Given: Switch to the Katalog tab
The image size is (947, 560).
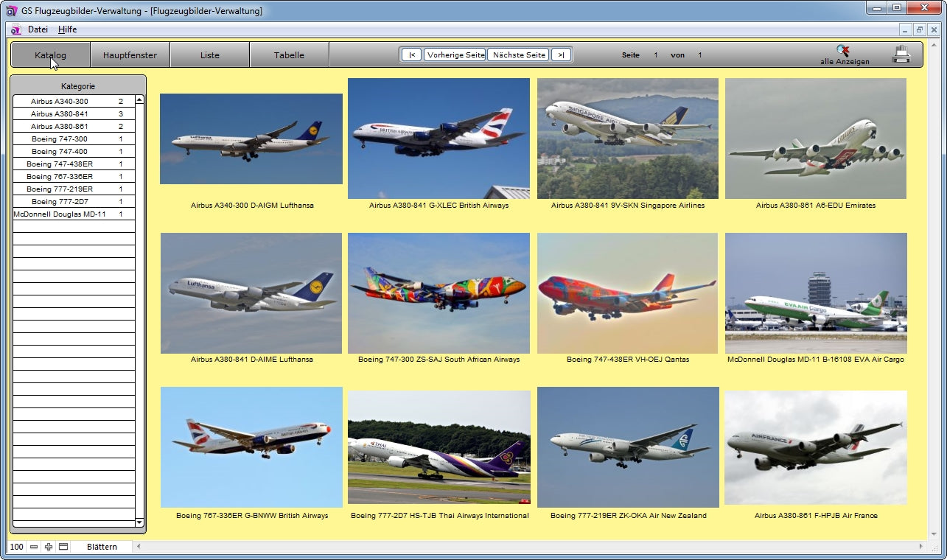Looking at the screenshot, I should pos(51,55).
